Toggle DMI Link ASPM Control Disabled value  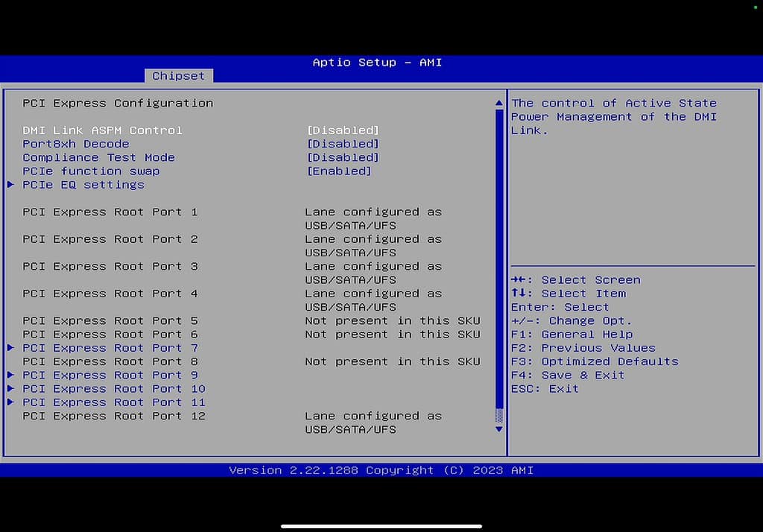(x=343, y=130)
